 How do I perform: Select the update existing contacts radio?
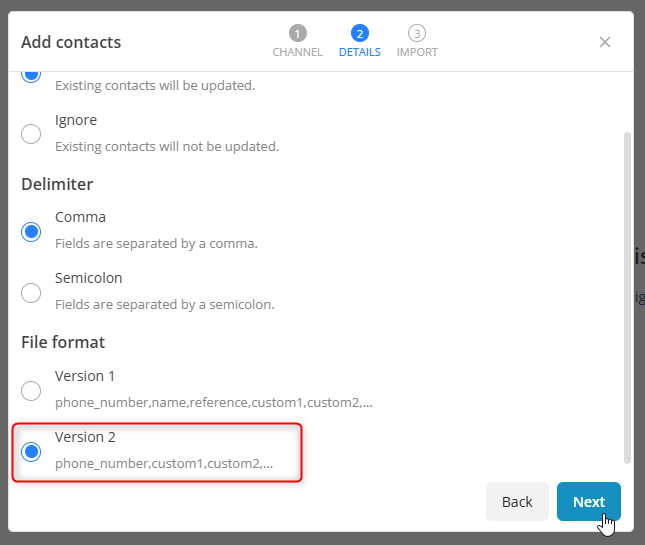tap(32, 74)
